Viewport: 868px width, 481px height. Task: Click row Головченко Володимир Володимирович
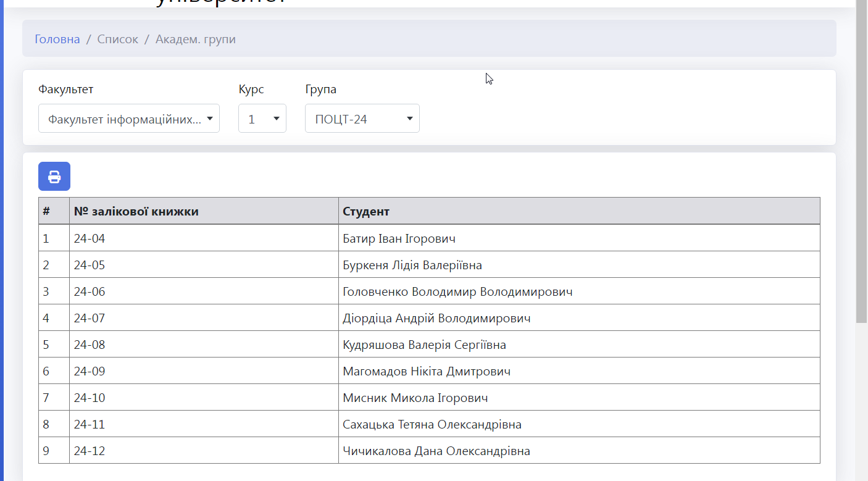coord(429,291)
